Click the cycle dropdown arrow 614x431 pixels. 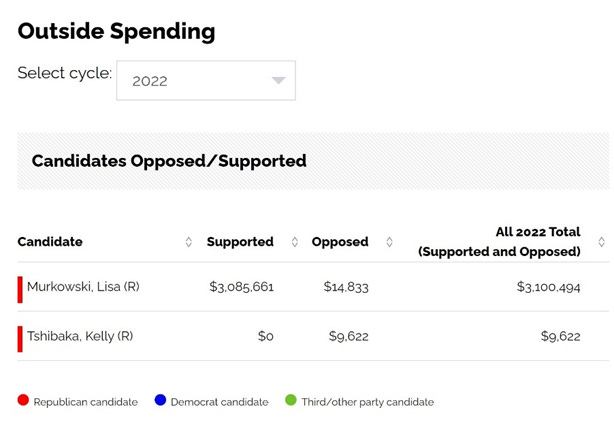point(279,81)
